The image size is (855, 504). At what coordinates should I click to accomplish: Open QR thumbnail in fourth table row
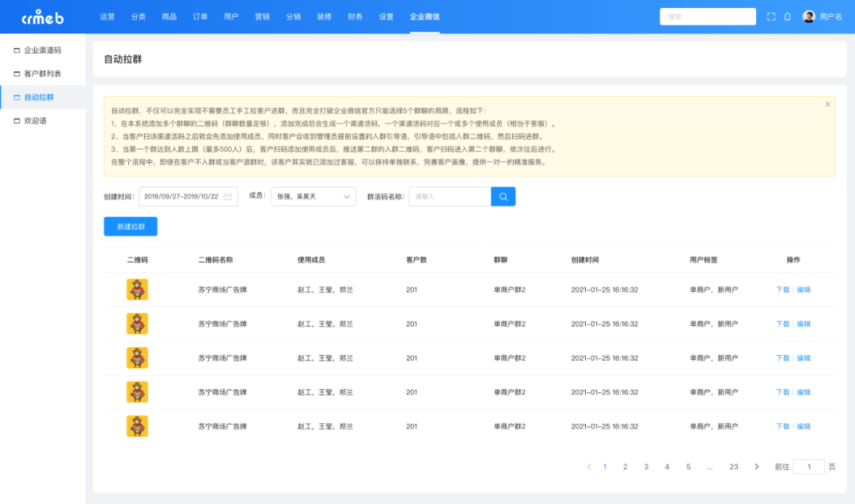pos(138,392)
